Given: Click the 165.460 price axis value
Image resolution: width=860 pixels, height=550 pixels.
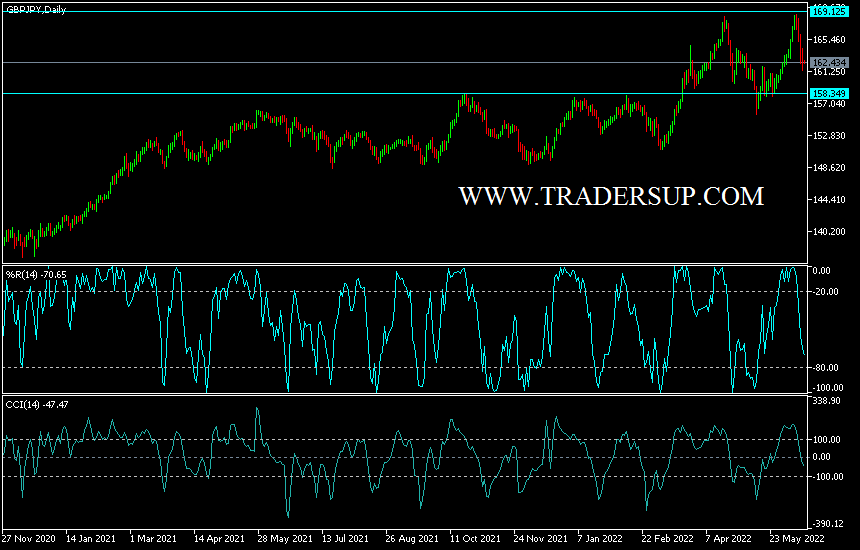Looking at the screenshot, I should [x=829, y=39].
